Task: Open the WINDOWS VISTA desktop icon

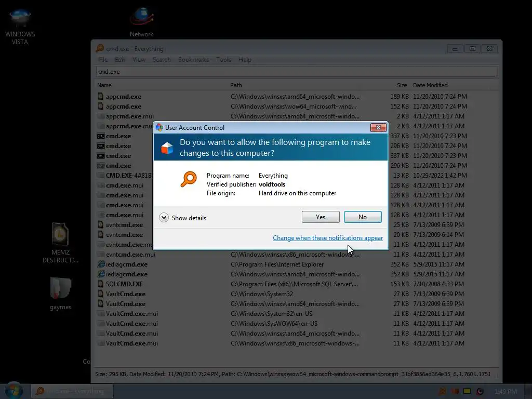Action: (20, 26)
